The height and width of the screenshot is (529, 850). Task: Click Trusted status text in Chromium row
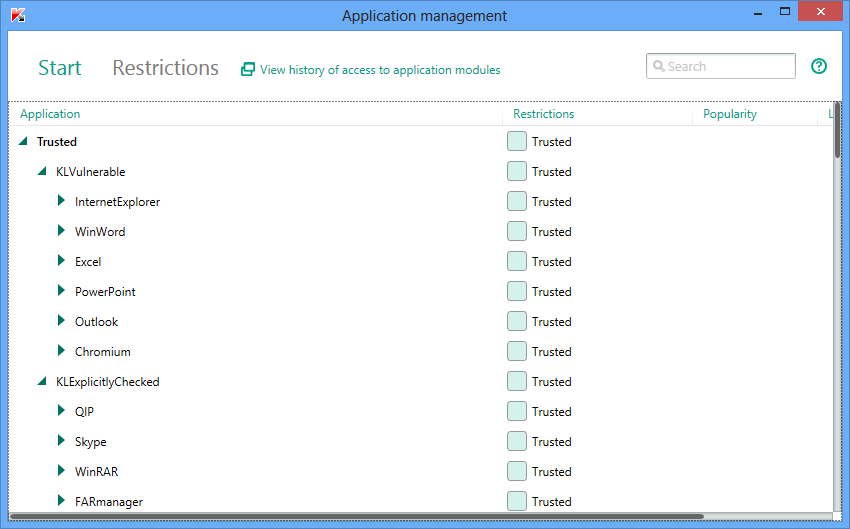pyautogui.click(x=551, y=352)
